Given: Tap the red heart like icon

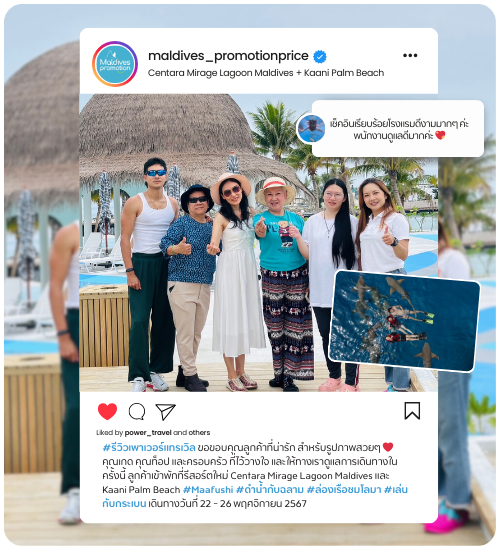Looking at the screenshot, I should 107,411.
